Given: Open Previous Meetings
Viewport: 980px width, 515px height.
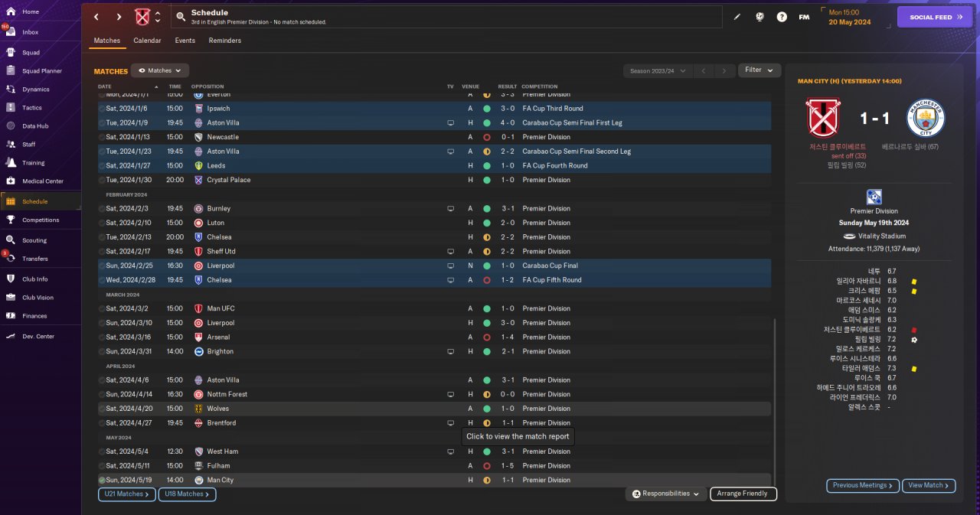Looking at the screenshot, I should click(862, 485).
